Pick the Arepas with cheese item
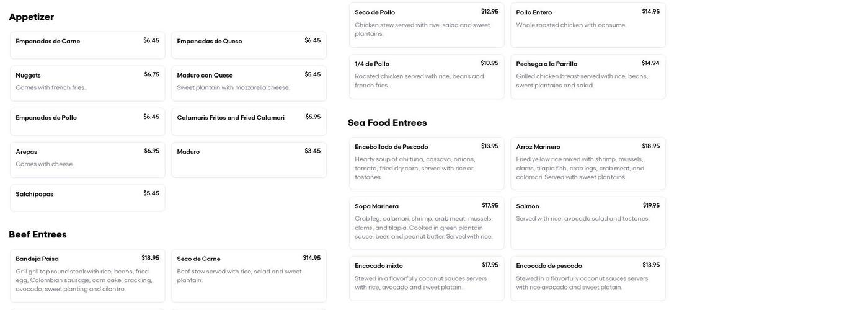 click(x=87, y=160)
